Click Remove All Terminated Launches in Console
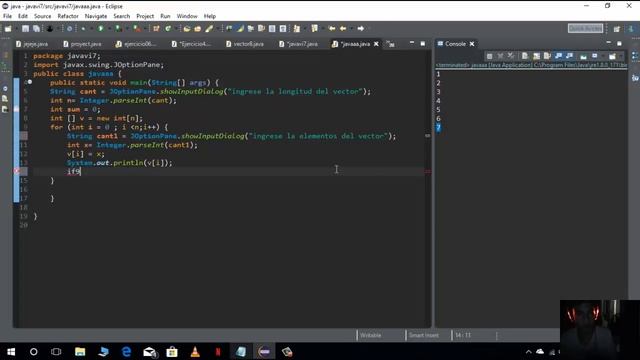 (511, 56)
